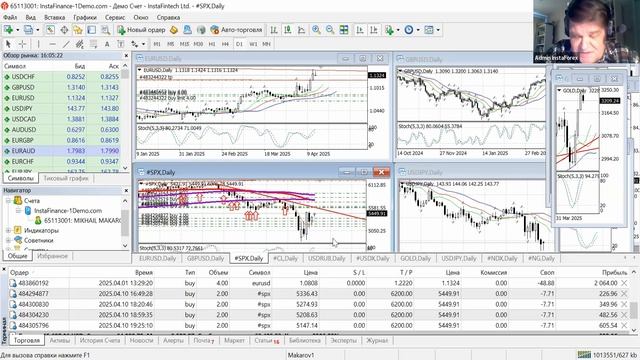This screenshot has height=360, width=640.
Task: Open the Strategy Tester magnifier icon
Action: 105,30
